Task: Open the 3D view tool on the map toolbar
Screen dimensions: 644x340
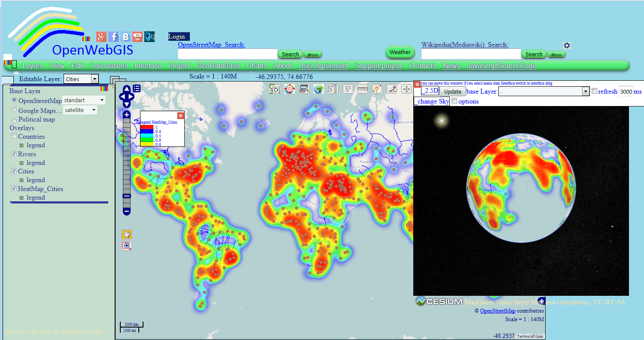Action: pyautogui.click(x=275, y=89)
